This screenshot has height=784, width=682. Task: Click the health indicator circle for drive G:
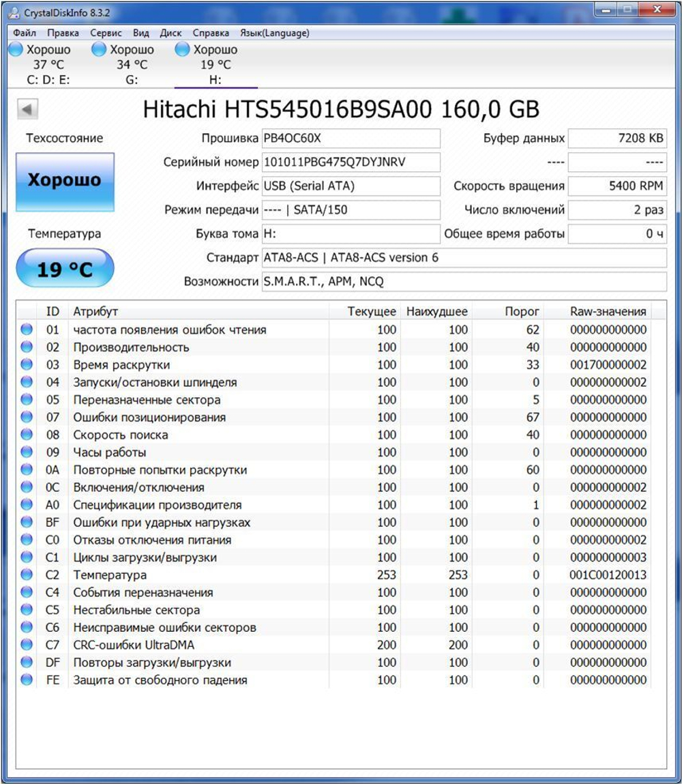pos(99,49)
